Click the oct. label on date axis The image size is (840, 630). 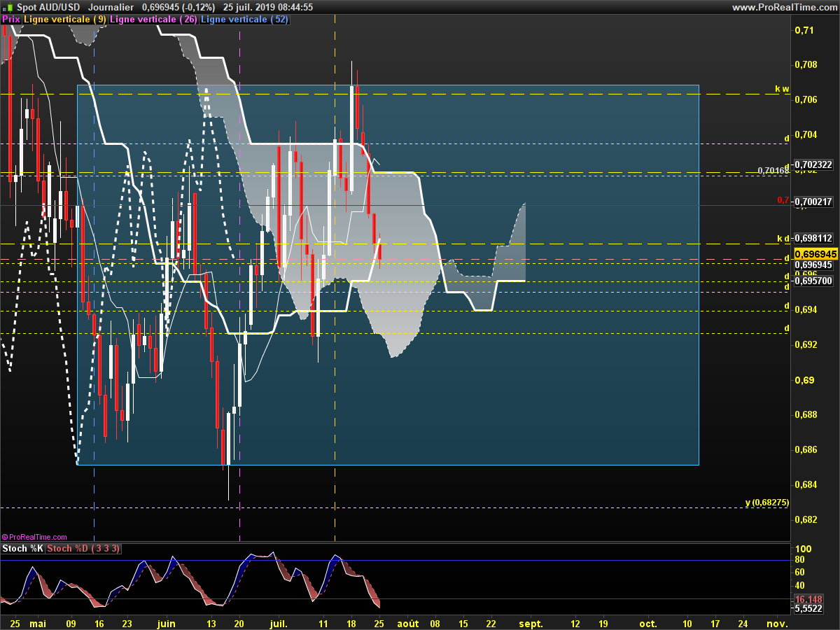tap(649, 623)
